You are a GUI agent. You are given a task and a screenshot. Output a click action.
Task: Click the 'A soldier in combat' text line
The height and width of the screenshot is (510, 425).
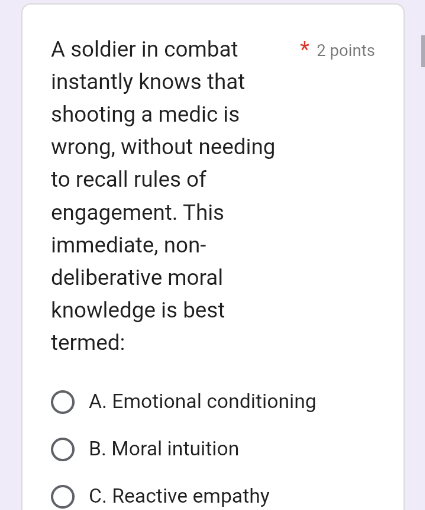click(x=144, y=49)
